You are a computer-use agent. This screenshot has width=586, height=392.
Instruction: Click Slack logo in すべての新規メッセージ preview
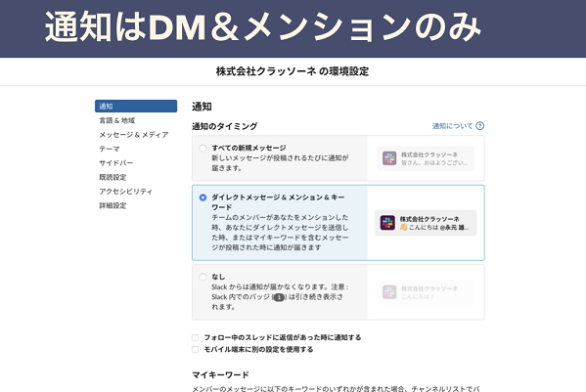[389, 158]
